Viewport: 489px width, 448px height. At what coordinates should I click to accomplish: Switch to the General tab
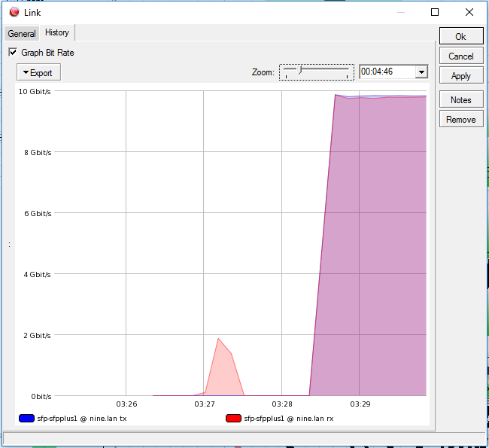(22, 33)
